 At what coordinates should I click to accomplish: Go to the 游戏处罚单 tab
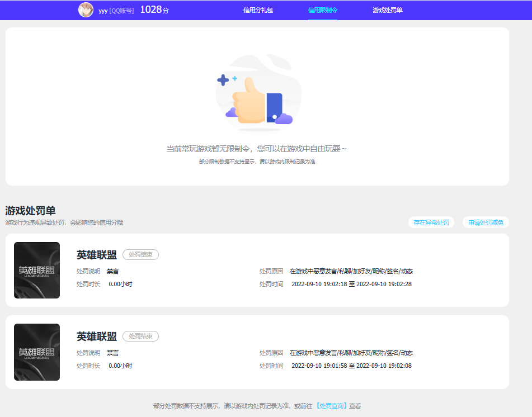coord(388,10)
